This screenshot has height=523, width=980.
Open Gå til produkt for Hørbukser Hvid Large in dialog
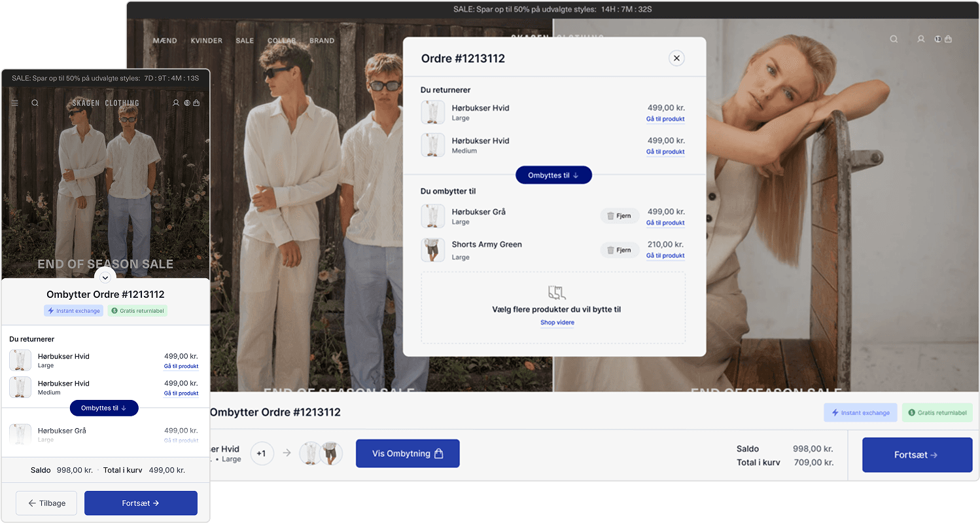pyautogui.click(x=665, y=119)
